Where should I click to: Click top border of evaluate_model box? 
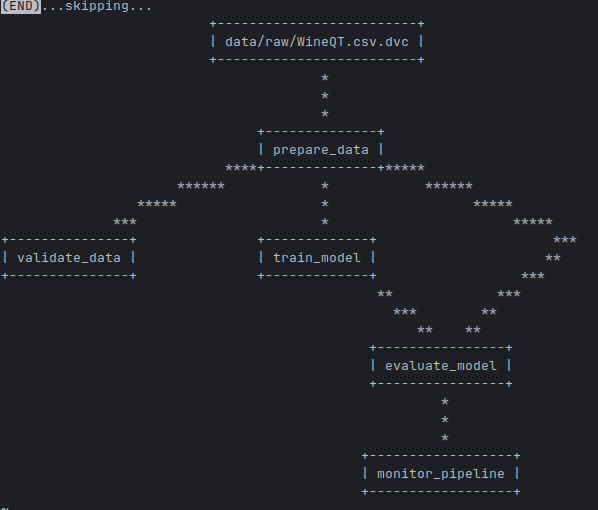coord(441,348)
